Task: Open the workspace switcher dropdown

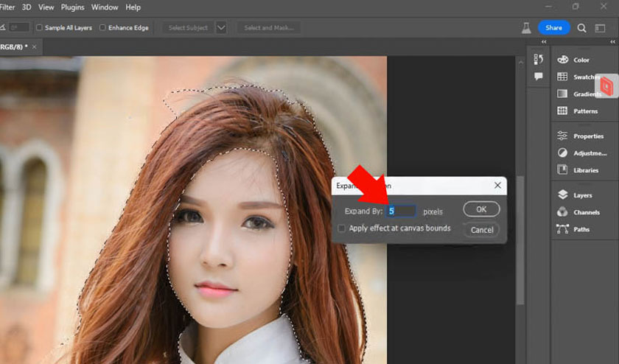Action: click(x=601, y=28)
